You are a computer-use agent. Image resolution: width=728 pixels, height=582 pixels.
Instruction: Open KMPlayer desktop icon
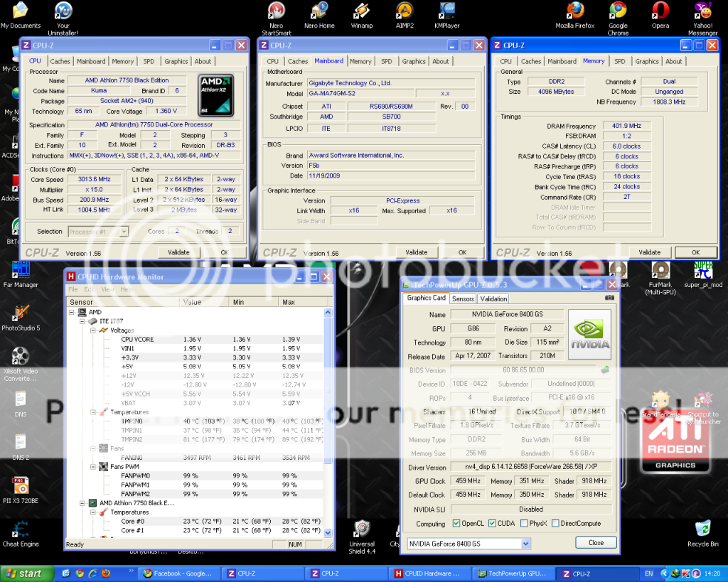(446, 16)
